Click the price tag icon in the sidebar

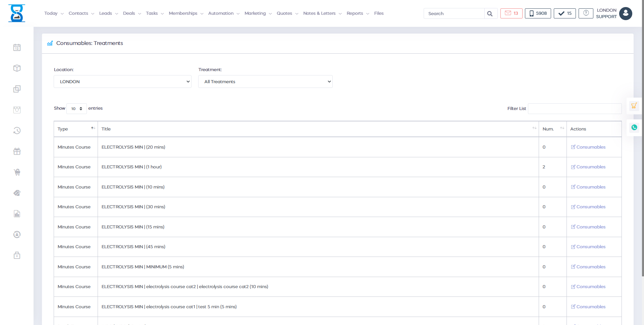17,193
